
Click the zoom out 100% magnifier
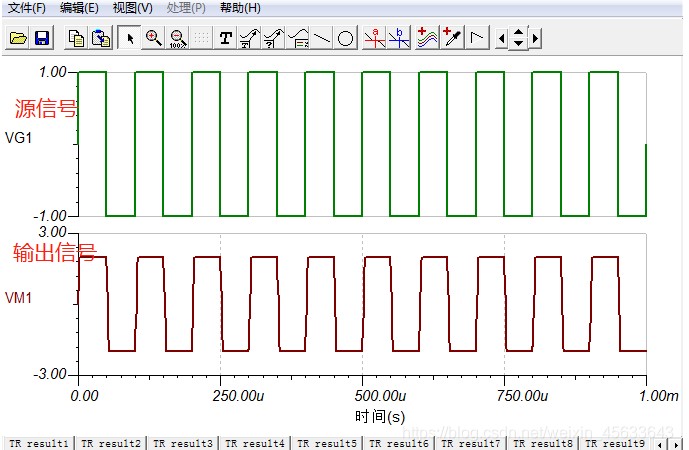coord(178,38)
